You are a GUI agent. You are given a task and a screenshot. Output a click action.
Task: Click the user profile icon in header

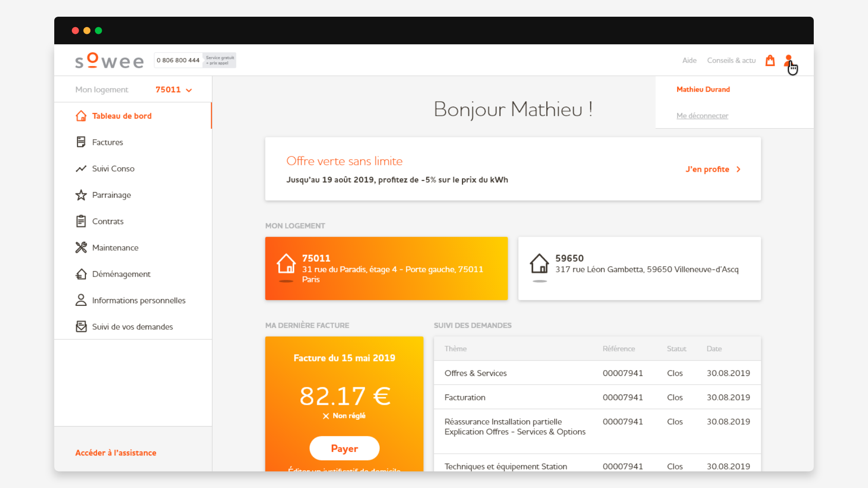point(788,61)
